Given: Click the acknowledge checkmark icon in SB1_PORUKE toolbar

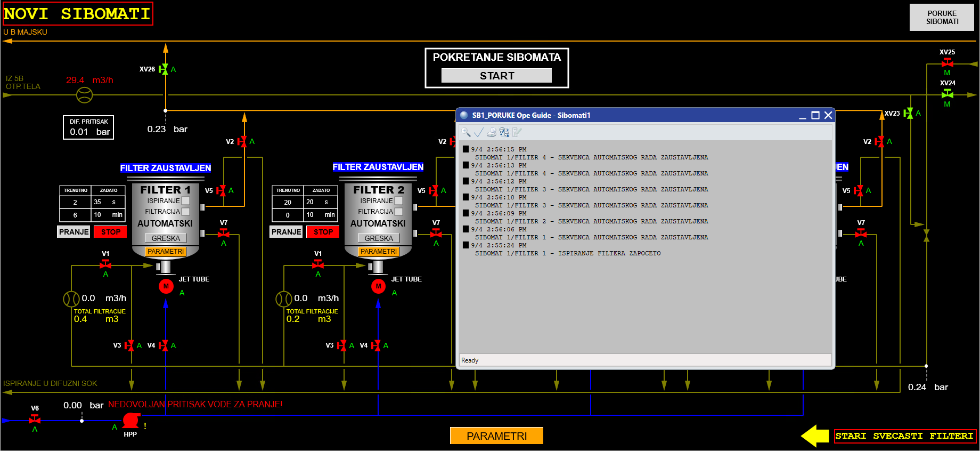Looking at the screenshot, I should [x=479, y=132].
